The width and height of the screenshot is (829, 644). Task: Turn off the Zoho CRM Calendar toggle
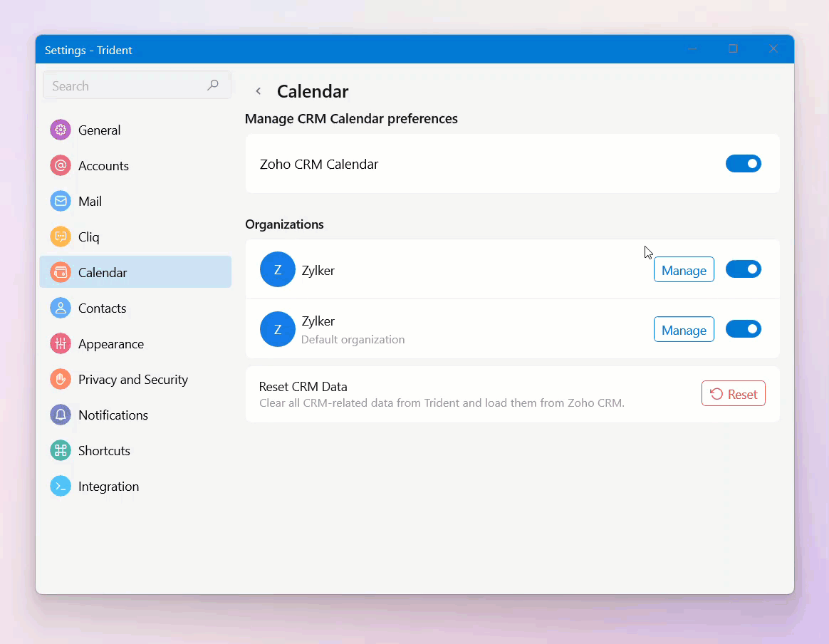click(x=743, y=164)
